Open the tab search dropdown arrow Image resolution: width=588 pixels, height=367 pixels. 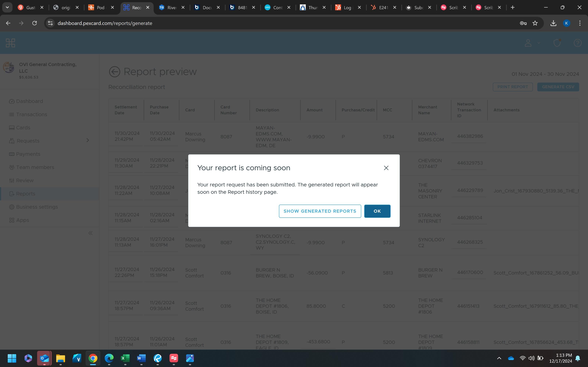[x=7, y=7]
